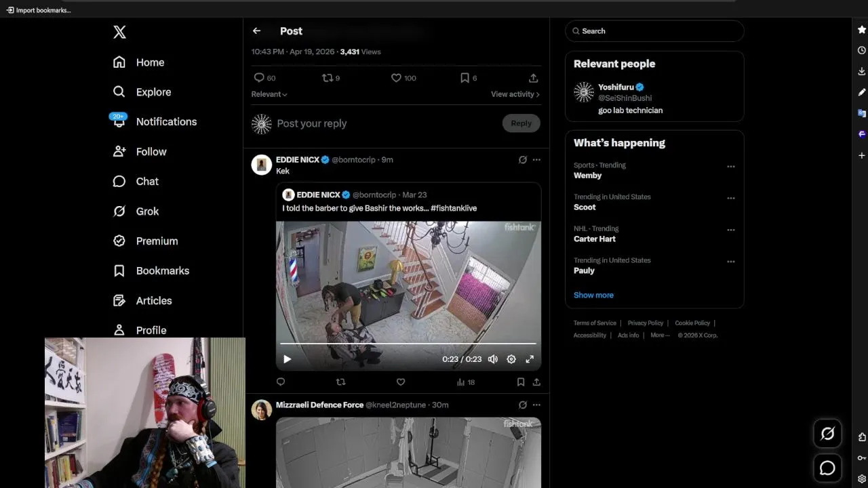
Task: Click browser sidebar history clock icon
Action: coord(862,50)
